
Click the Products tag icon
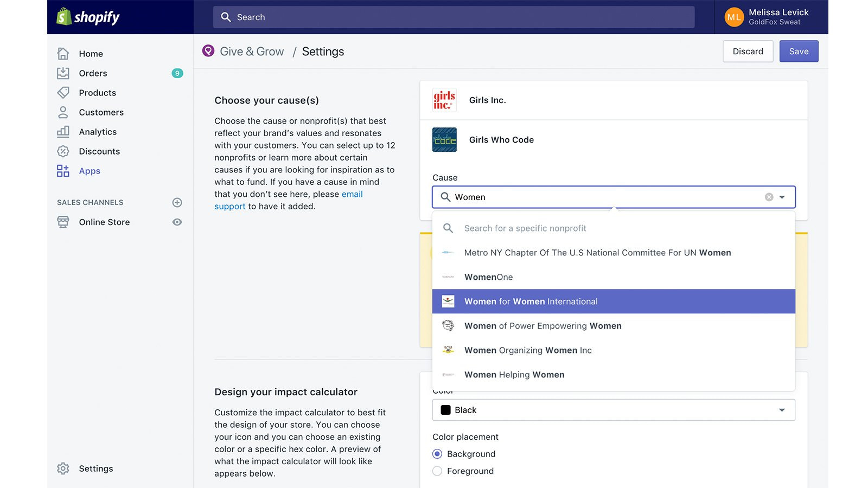[63, 93]
